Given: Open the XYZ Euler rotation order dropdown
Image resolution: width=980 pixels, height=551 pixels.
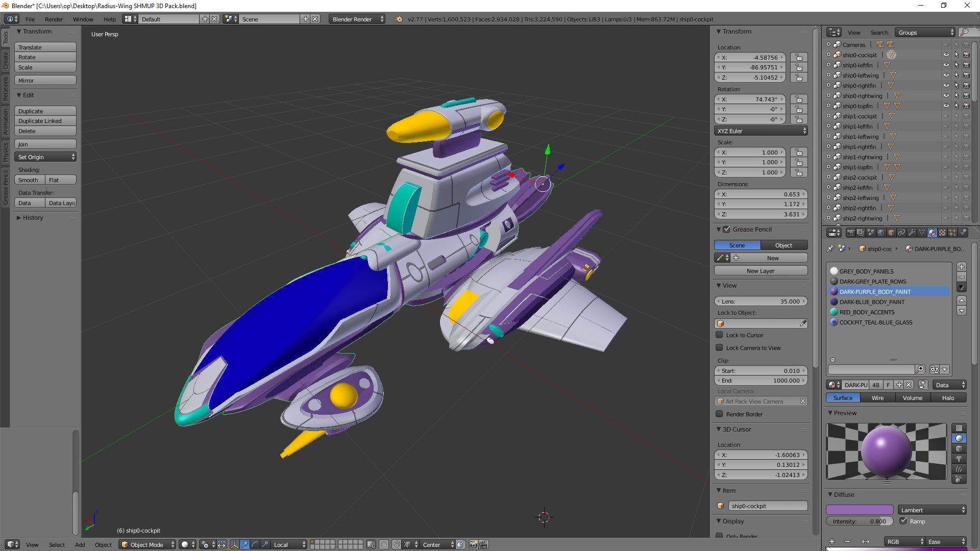Looking at the screenshot, I should [x=761, y=131].
